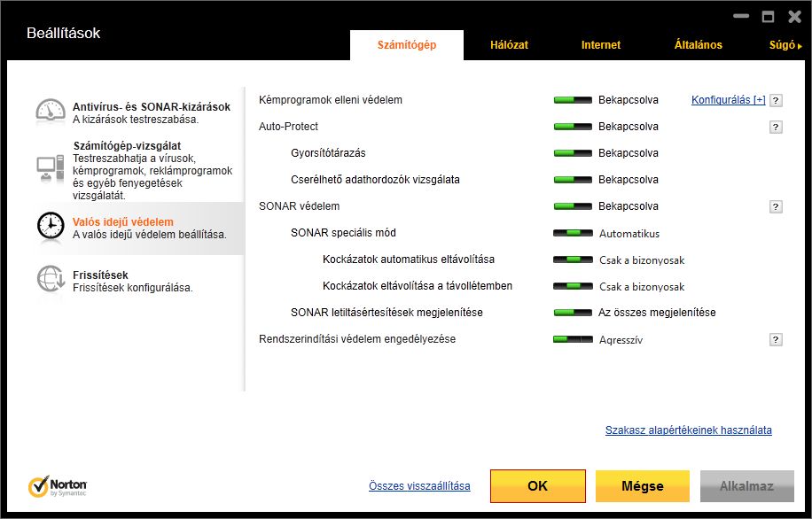Open help icon for Auto-Protect
This screenshot has height=519, width=812.
coord(776,127)
